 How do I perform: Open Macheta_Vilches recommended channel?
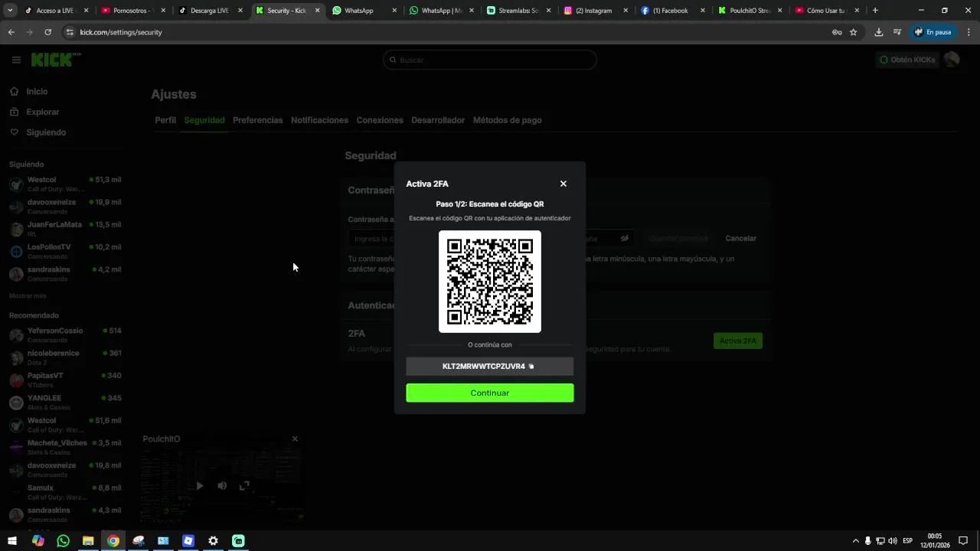tap(65, 447)
